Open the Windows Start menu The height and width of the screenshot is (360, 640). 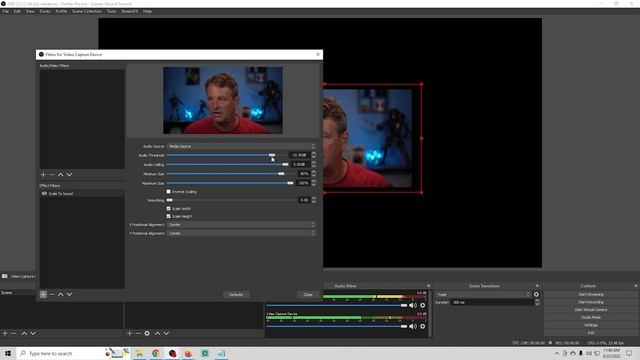point(8,353)
